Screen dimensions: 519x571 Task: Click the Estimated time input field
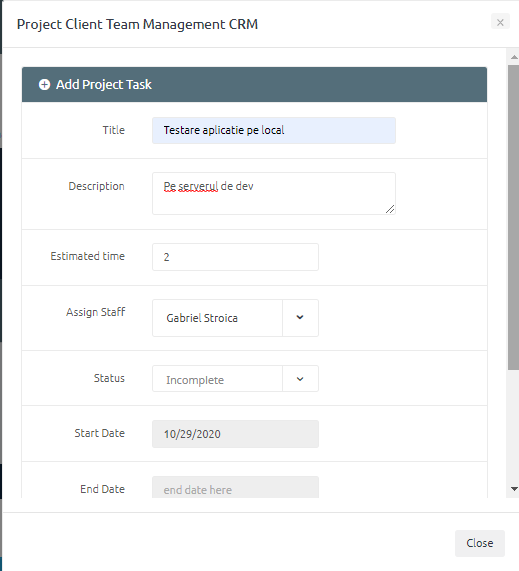point(235,257)
